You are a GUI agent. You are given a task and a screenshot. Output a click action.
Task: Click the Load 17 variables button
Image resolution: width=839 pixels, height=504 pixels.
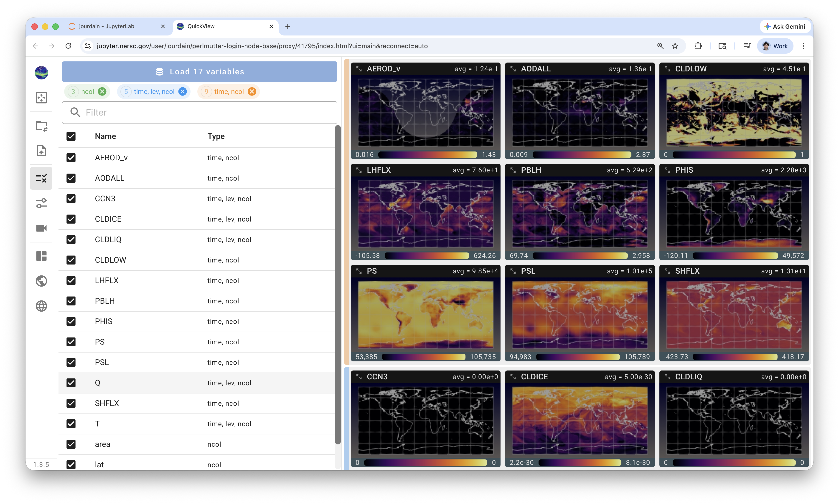tap(199, 72)
